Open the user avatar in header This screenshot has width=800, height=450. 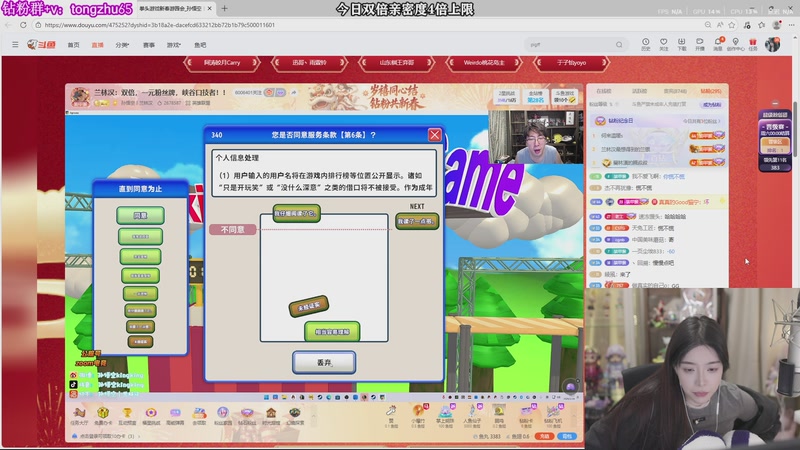tap(772, 44)
